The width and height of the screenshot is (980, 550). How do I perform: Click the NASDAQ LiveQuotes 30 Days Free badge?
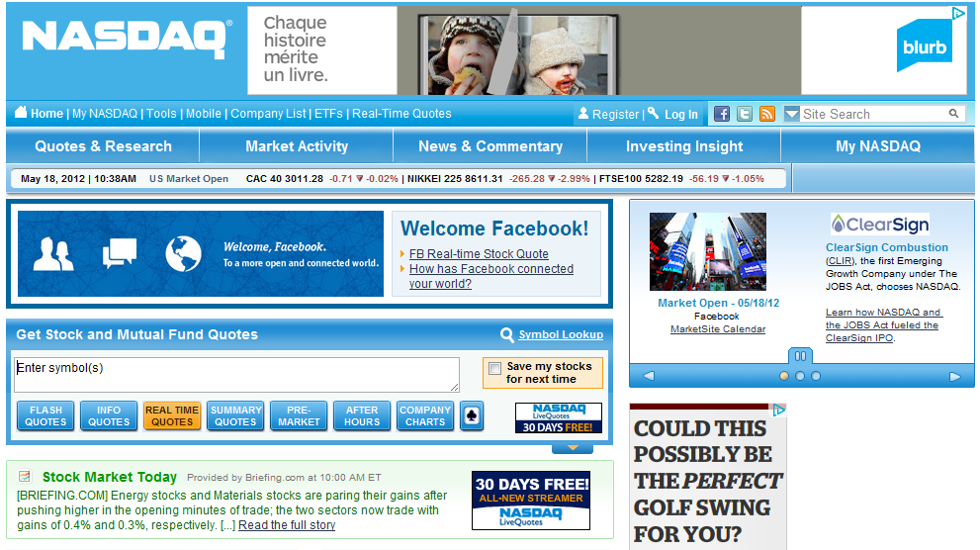click(x=558, y=418)
